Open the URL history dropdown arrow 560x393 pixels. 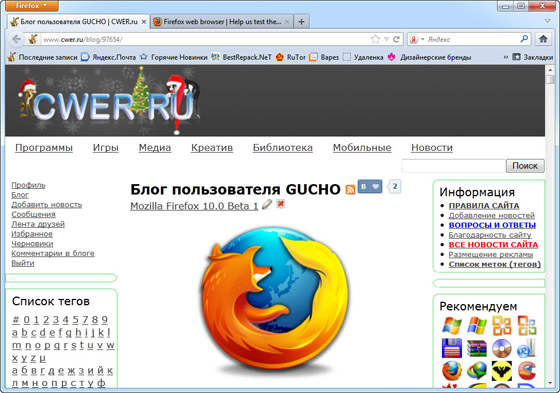pos(386,39)
